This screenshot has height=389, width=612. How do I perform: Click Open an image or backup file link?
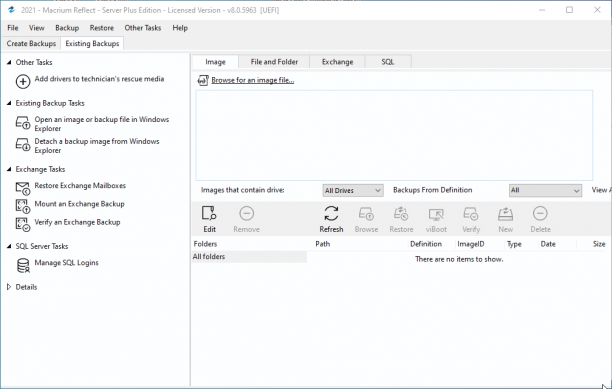tap(101, 124)
